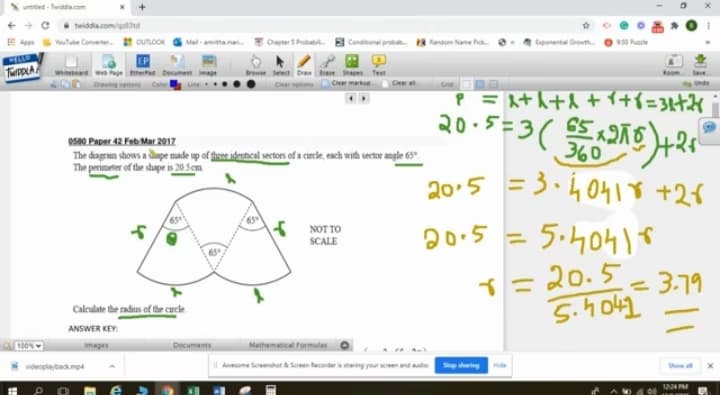Undo the last drawing action

point(697,84)
